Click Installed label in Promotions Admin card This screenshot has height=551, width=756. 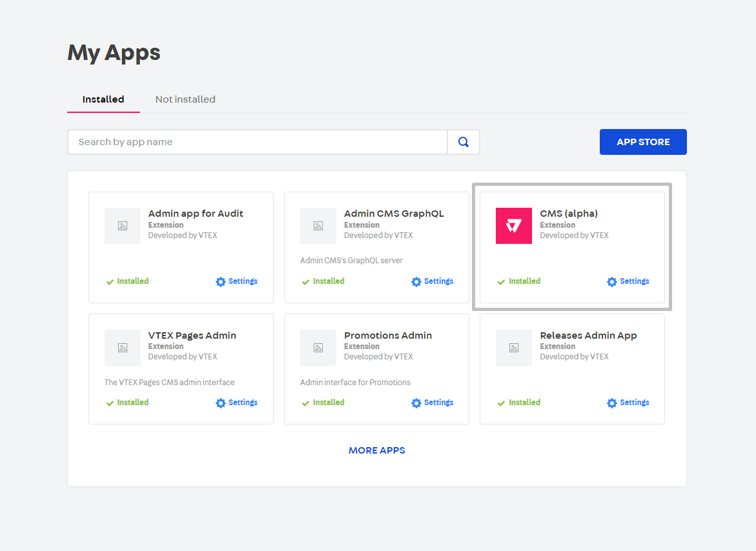(329, 403)
